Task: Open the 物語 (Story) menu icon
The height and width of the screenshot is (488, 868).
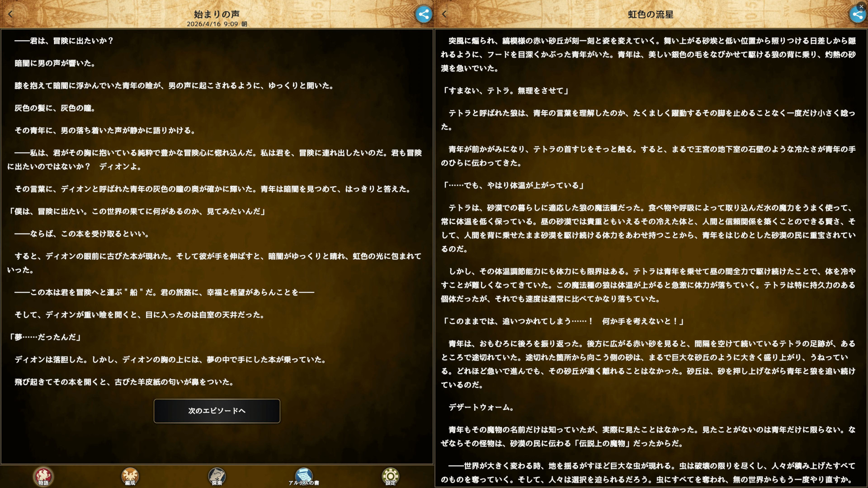Action: [x=43, y=476]
